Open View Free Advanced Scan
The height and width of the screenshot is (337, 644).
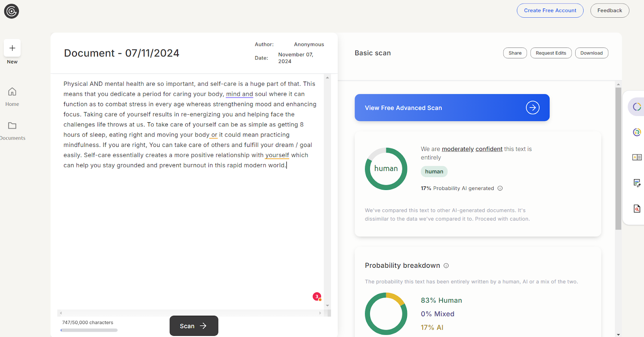[452, 108]
